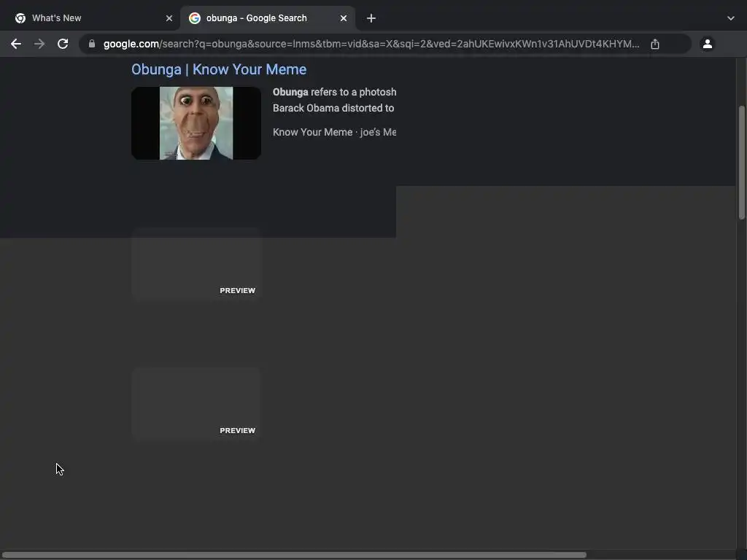Click the forward navigation arrow
This screenshot has width=747, height=560.
[x=39, y=44]
